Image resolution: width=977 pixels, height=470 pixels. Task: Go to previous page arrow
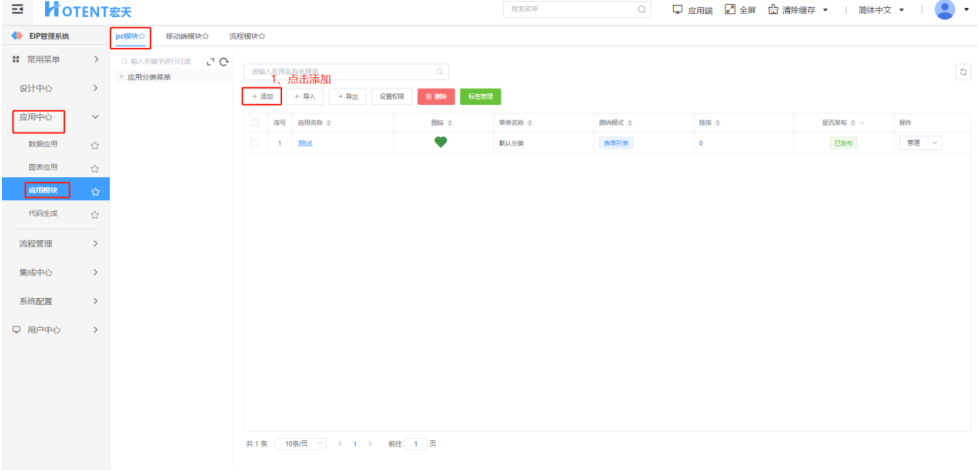click(x=340, y=444)
